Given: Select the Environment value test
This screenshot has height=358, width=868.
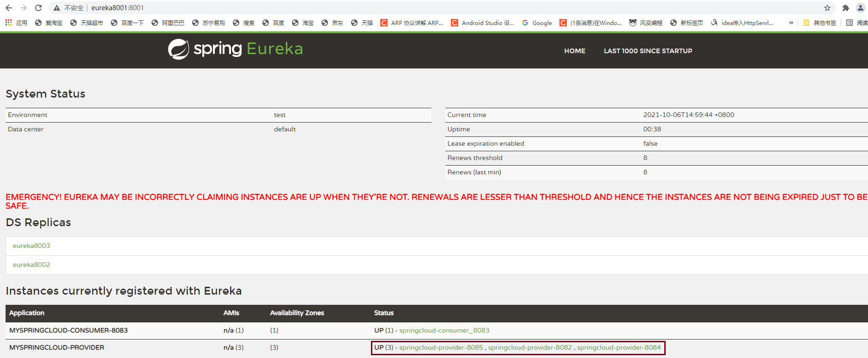Looking at the screenshot, I should pos(279,115).
